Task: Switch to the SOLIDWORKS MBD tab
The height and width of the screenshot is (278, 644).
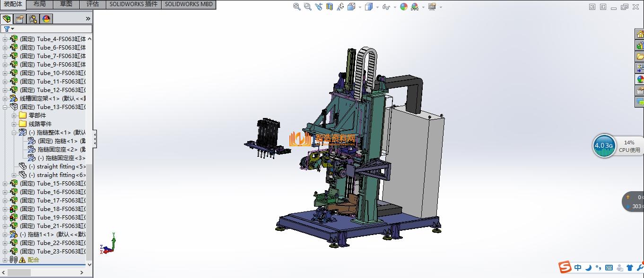Action: (x=189, y=4)
